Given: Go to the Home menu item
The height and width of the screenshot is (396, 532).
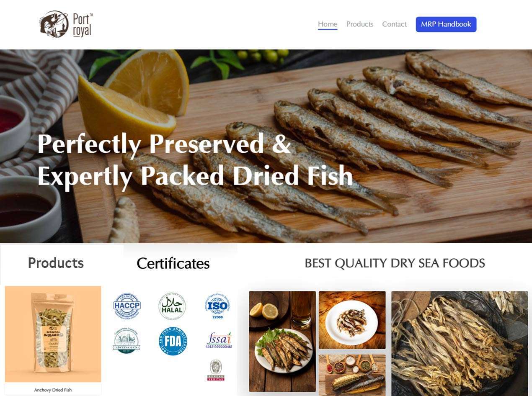Looking at the screenshot, I should coord(328,24).
